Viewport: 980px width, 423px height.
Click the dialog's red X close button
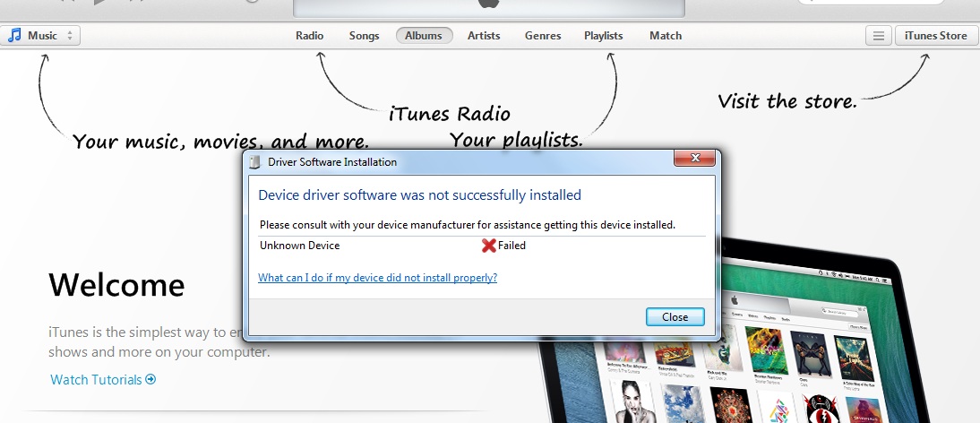pyautogui.click(x=694, y=159)
